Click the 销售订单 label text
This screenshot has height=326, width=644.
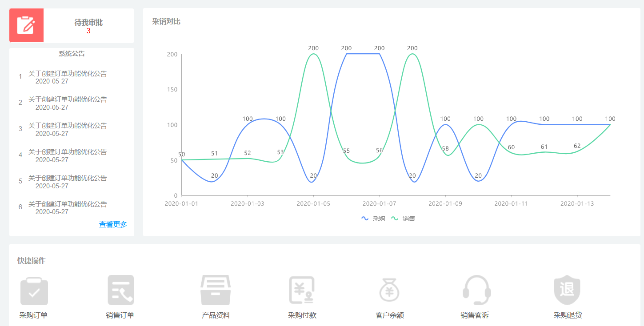tap(120, 315)
